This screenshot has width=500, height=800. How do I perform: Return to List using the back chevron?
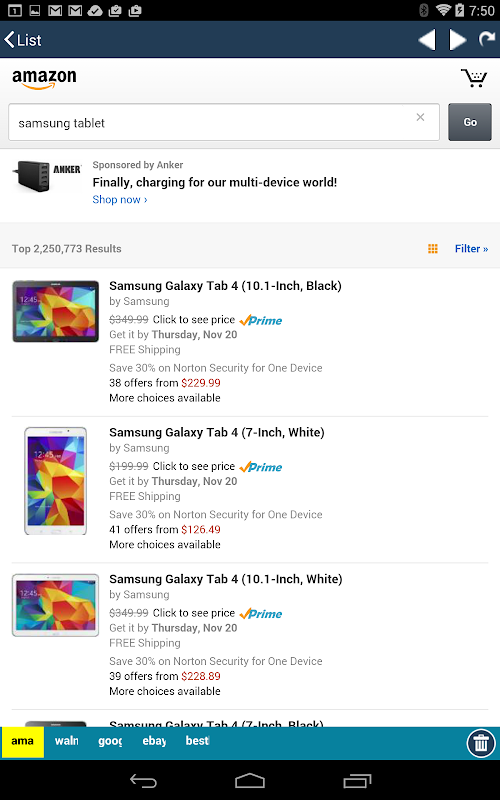click(x=22, y=40)
